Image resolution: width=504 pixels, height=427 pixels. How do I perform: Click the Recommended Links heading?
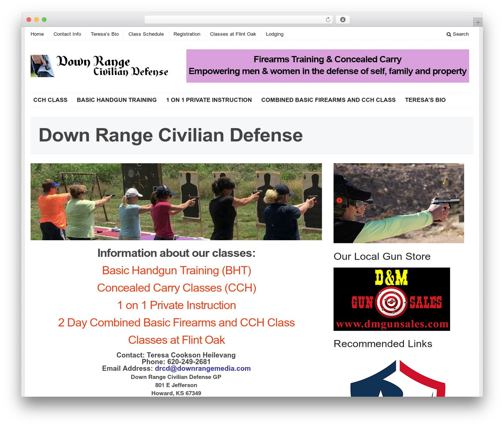(383, 344)
